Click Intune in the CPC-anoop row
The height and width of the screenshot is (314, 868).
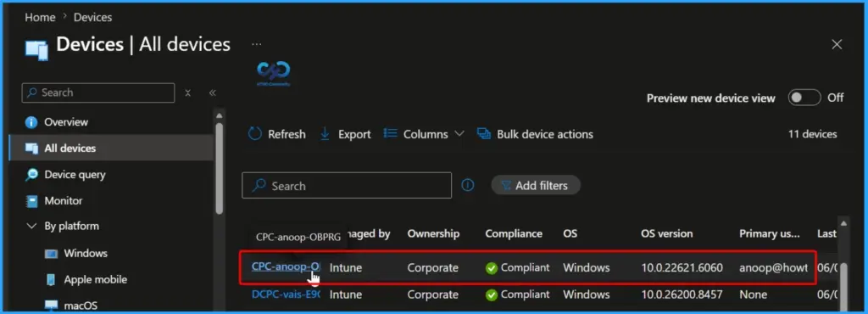coord(346,268)
